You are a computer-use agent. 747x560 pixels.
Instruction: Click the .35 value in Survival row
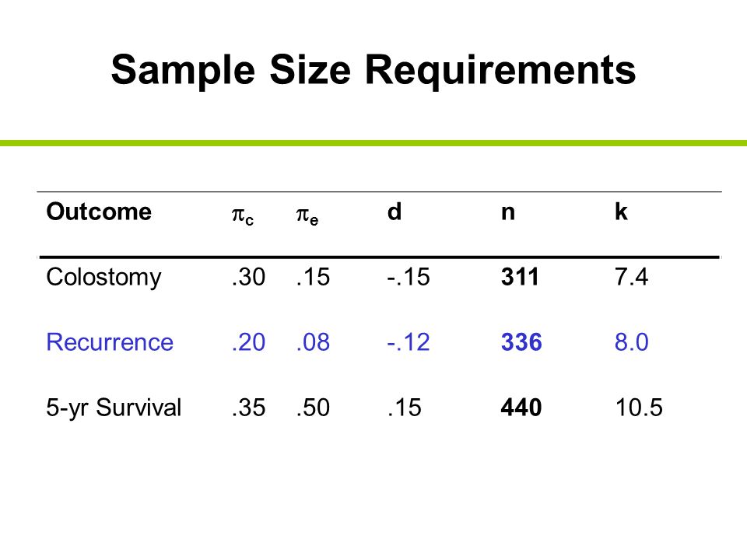pyautogui.click(x=248, y=408)
